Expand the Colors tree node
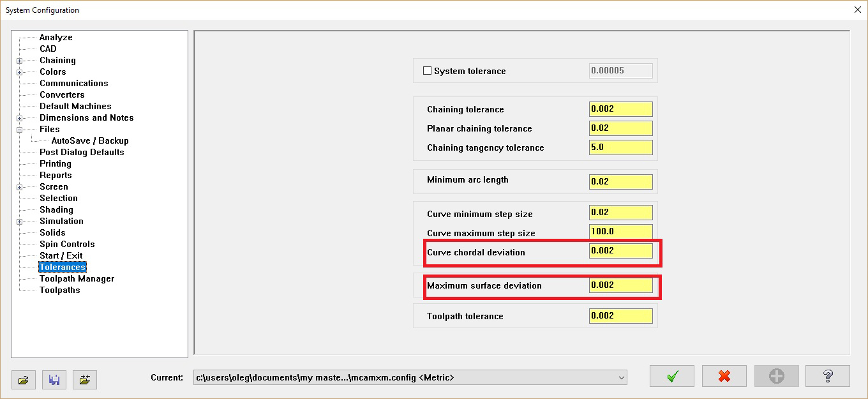 click(x=20, y=72)
